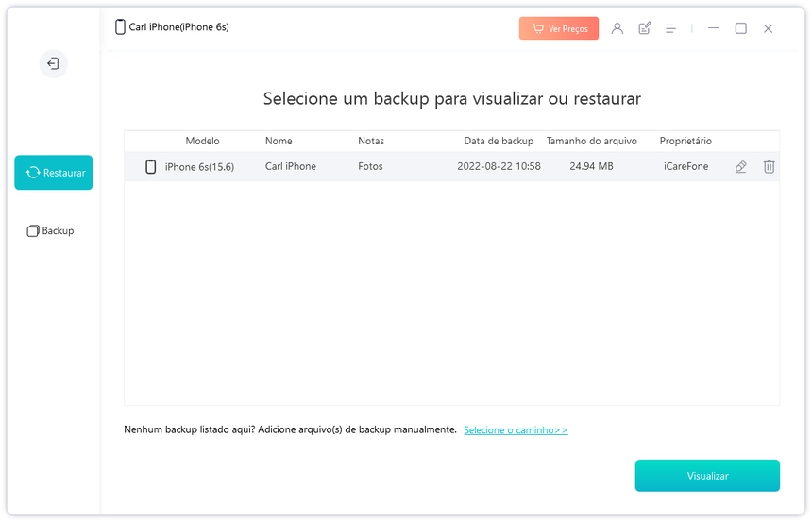Click the back/exit arrow icon in sidebar
The width and height of the screenshot is (812, 522).
coord(53,63)
